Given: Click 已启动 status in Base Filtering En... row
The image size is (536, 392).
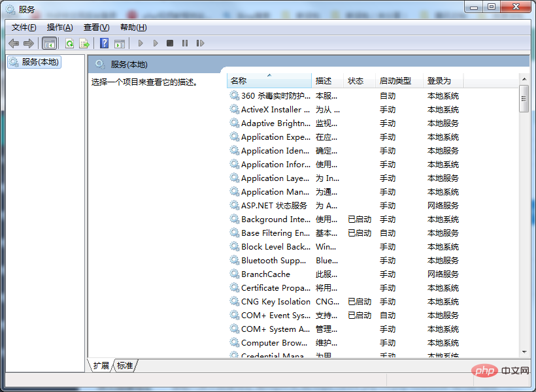Looking at the screenshot, I should 360,233.
